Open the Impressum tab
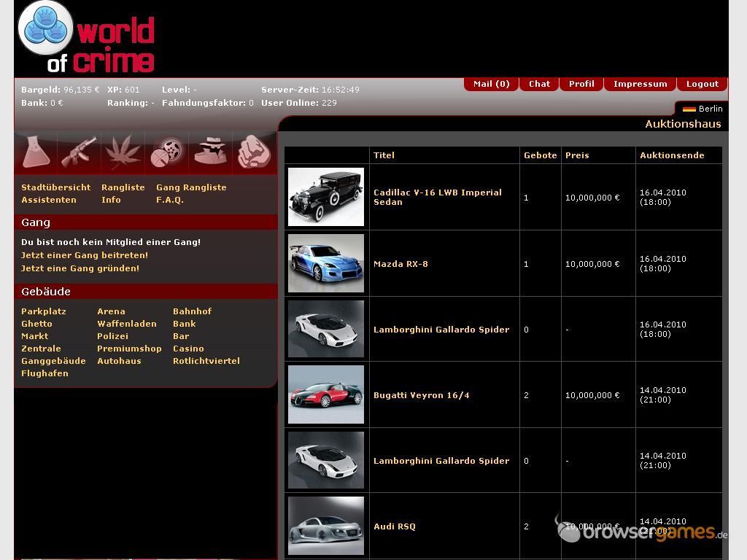The height and width of the screenshot is (560, 747). pos(640,84)
